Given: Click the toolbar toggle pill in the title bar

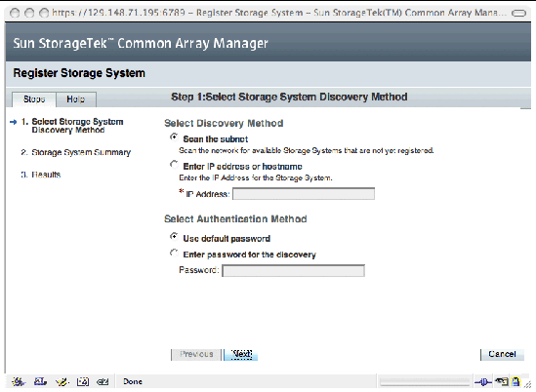Looking at the screenshot, I should [518, 13].
